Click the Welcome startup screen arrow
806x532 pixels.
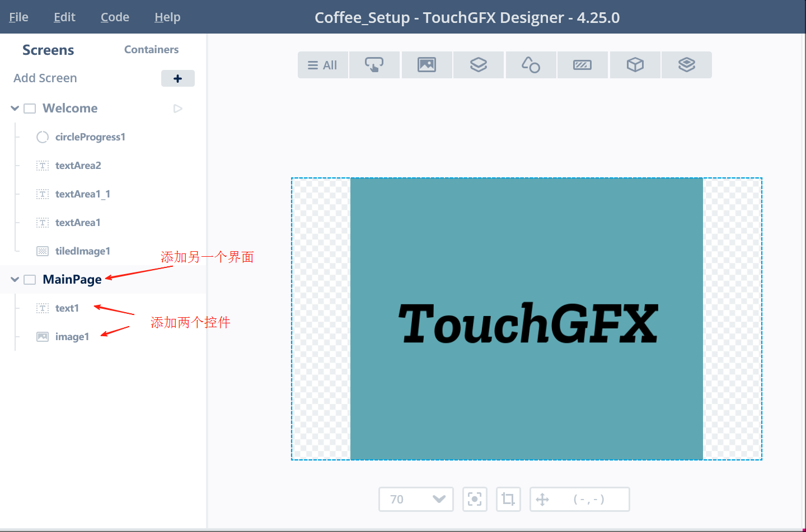point(178,109)
